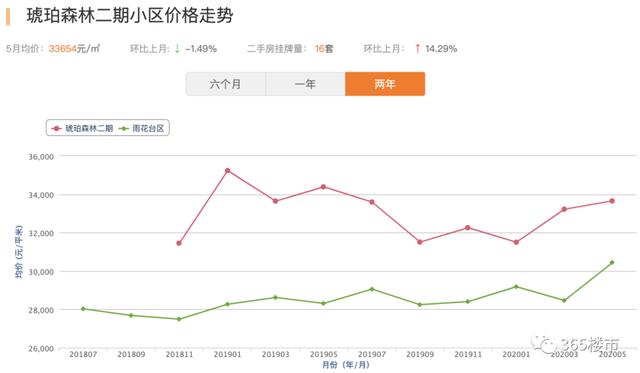Click the green 201909 data point
The width and height of the screenshot is (640, 373).
pyautogui.click(x=420, y=304)
